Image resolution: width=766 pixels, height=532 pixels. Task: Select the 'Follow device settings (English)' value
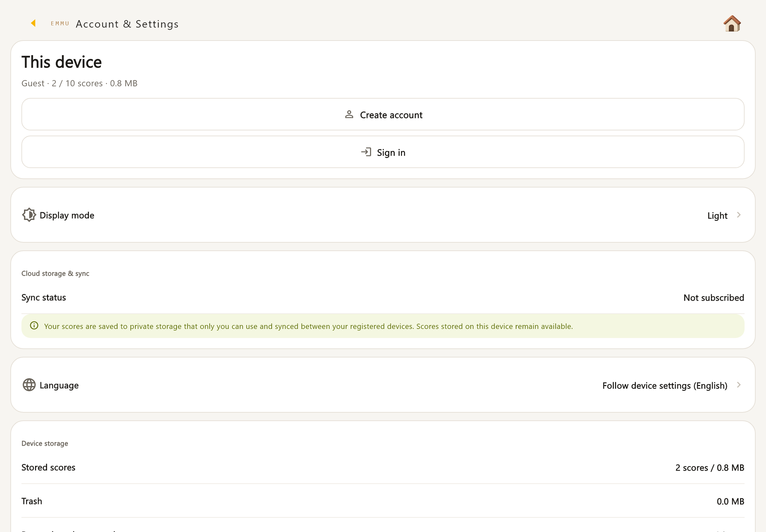point(665,386)
